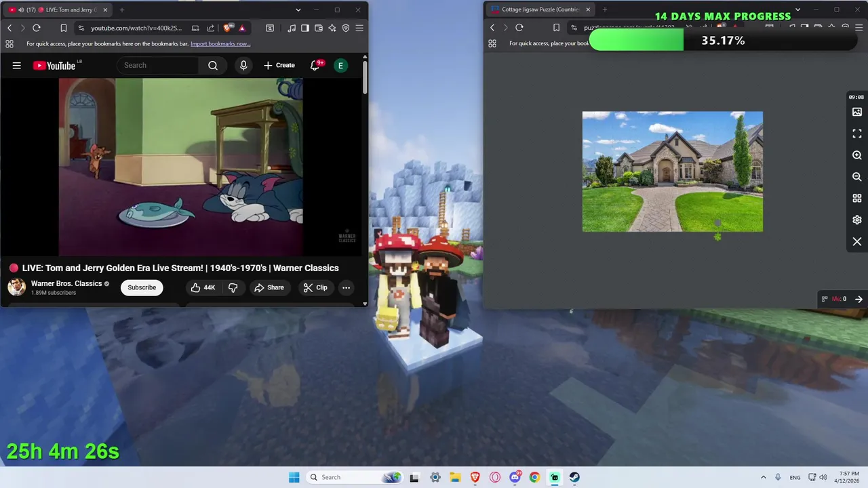Click the YouTube search magnifier button
Viewport: 868px width, 488px height.
(x=213, y=66)
